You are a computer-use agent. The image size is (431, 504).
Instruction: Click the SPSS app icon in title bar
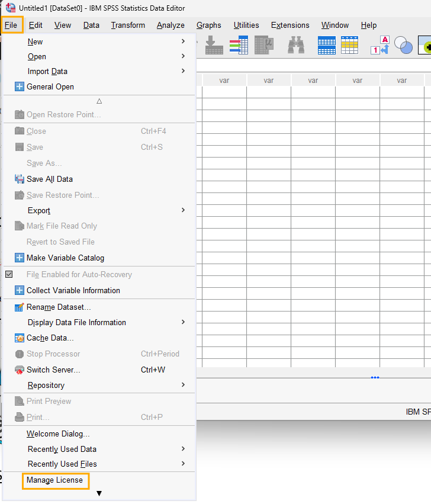[x=11, y=8]
